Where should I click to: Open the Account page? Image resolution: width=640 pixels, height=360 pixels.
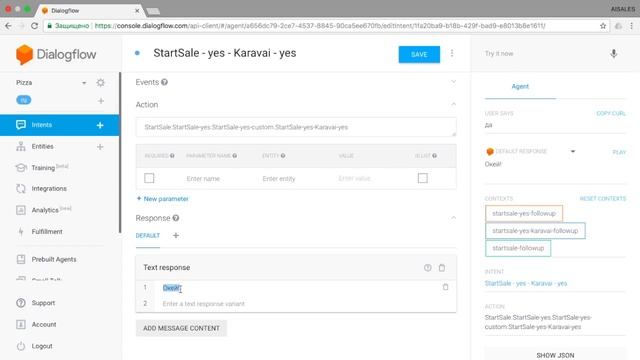tap(44, 324)
